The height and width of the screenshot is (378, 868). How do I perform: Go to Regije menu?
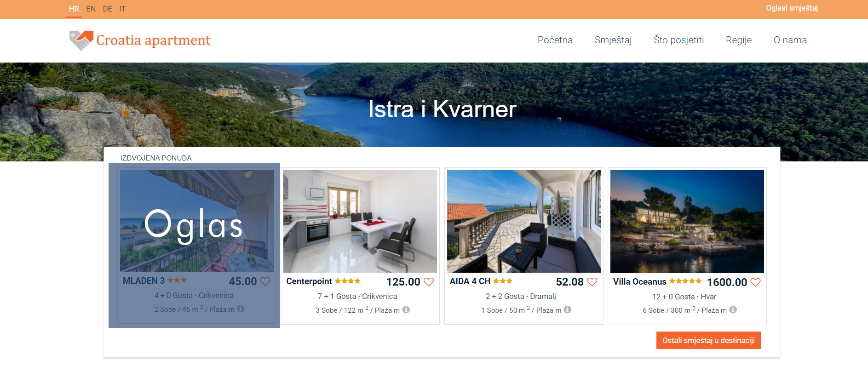738,40
